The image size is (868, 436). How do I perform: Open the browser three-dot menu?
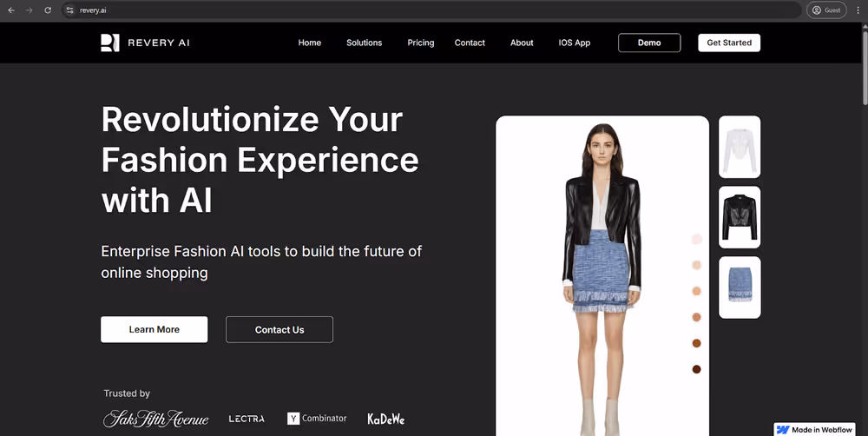click(x=858, y=10)
